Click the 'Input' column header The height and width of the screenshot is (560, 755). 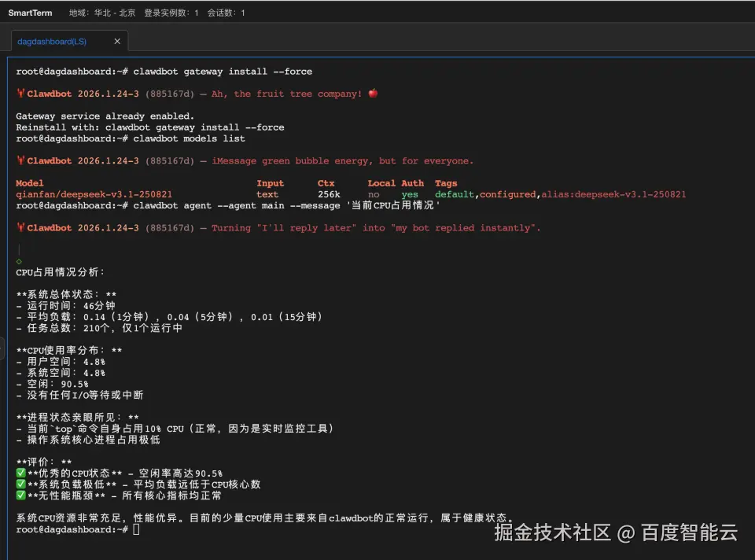click(x=270, y=183)
